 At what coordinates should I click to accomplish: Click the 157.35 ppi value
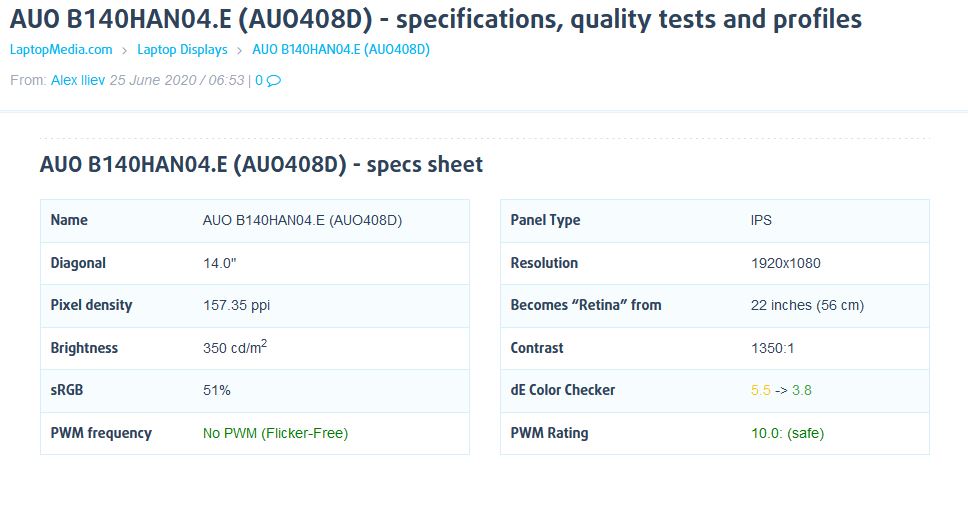(x=236, y=305)
